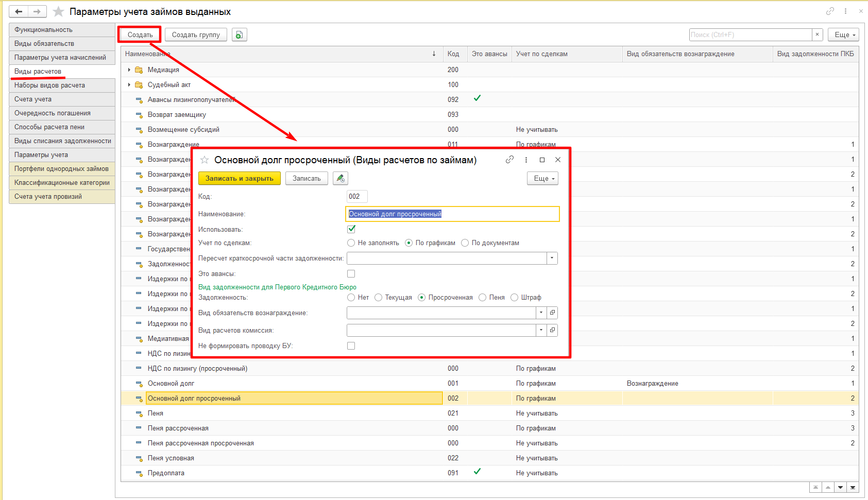Switch to Функциональность section
868x500 pixels.
[x=62, y=30]
